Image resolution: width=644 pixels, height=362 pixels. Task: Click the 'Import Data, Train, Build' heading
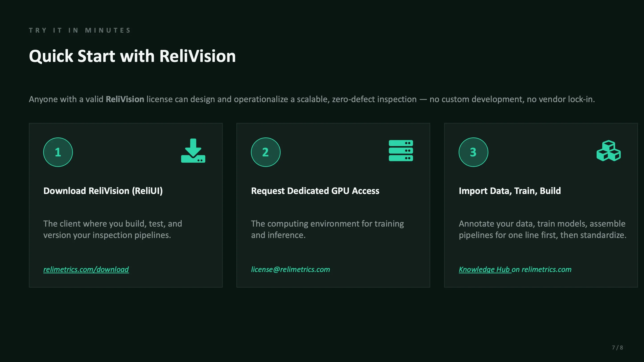click(510, 191)
